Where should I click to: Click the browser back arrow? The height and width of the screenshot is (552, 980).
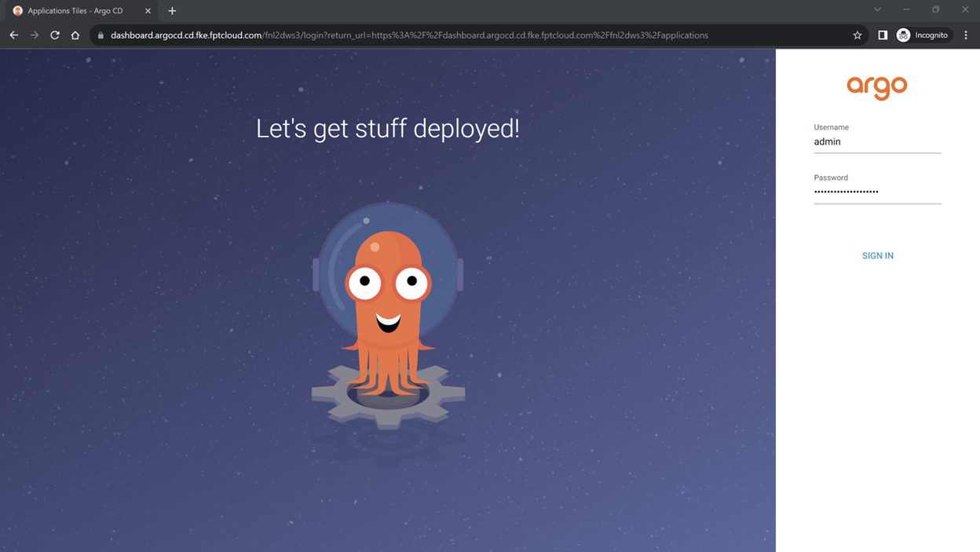pos(13,35)
